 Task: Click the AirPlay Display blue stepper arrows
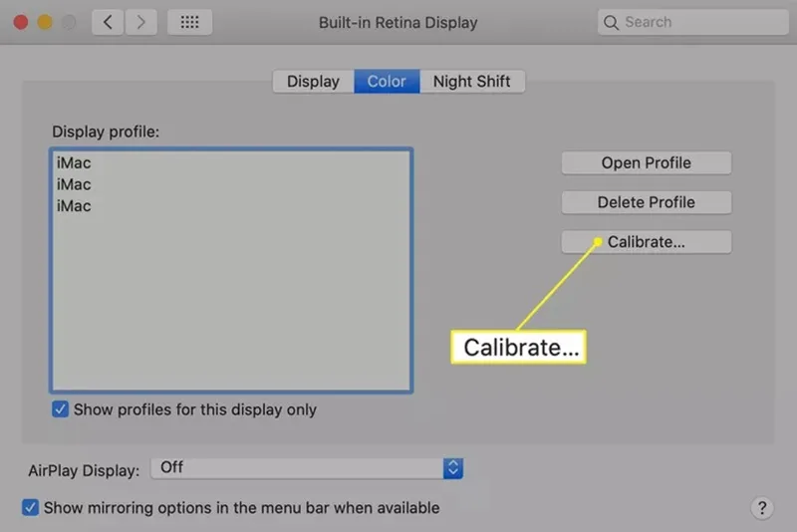tap(452, 468)
